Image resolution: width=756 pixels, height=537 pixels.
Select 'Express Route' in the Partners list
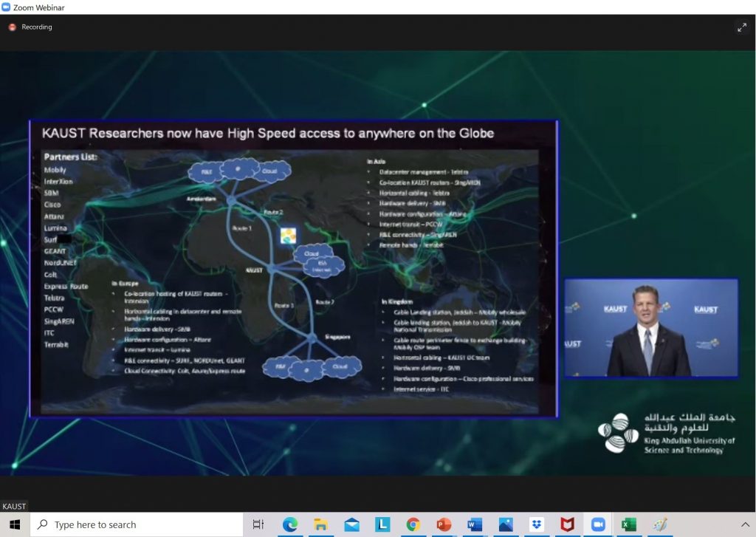point(66,286)
